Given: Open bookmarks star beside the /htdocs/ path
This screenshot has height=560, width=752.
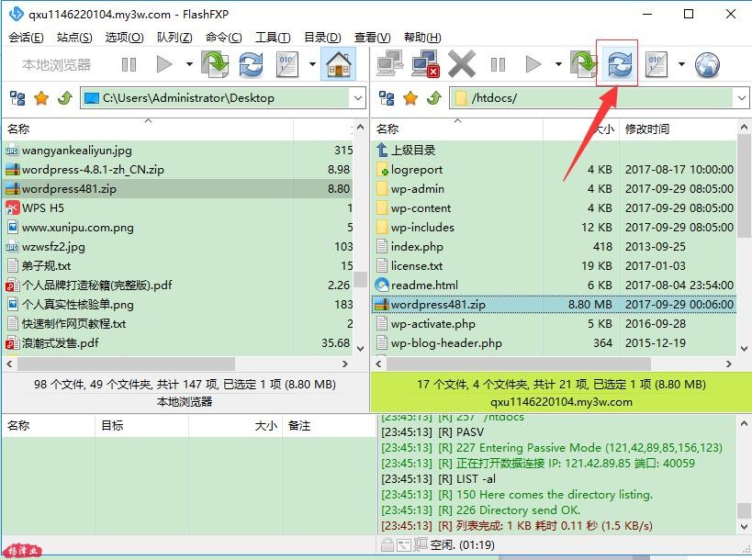Looking at the screenshot, I should pos(410,98).
